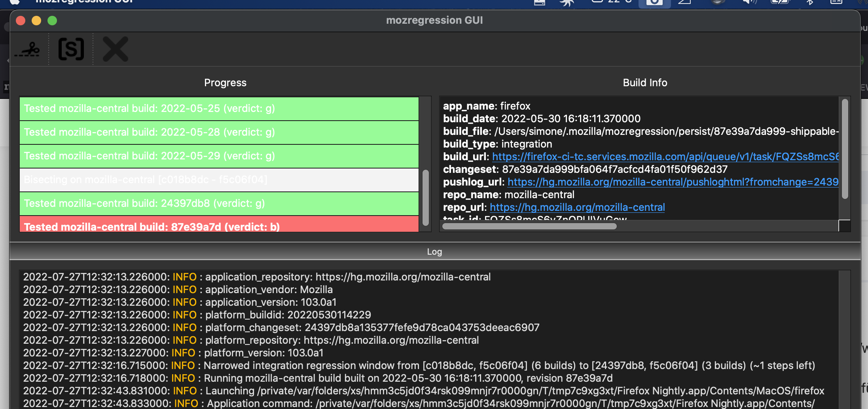The image size is (868, 409).
Task: Click the Progress list vertical scrollbar handle
Action: (426, 197)
